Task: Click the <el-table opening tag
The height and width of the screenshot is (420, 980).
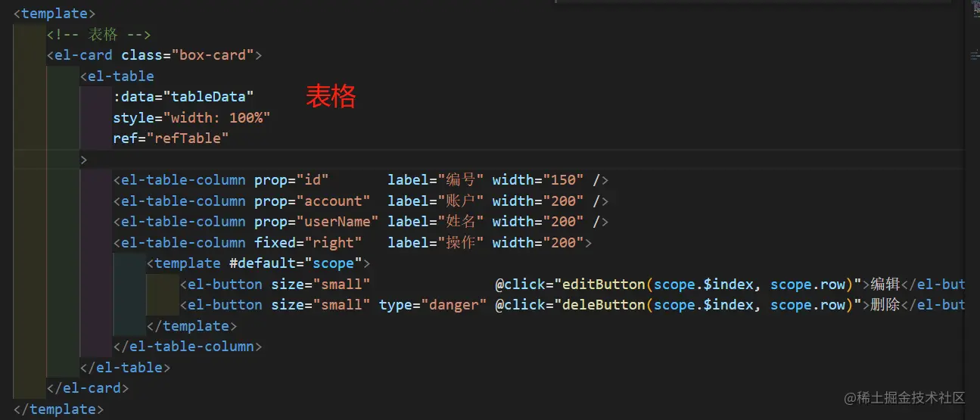Action: click(117, 76)
